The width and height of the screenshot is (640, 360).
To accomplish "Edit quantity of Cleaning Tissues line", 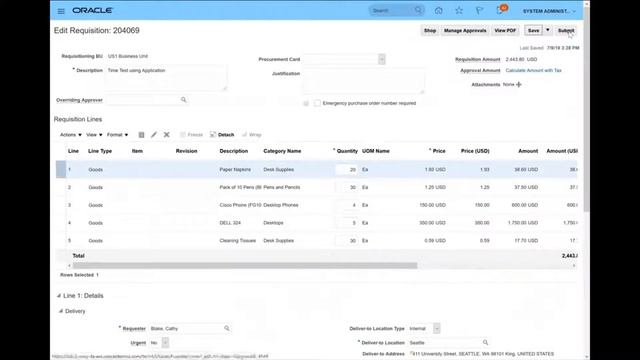I will [346, 241].
